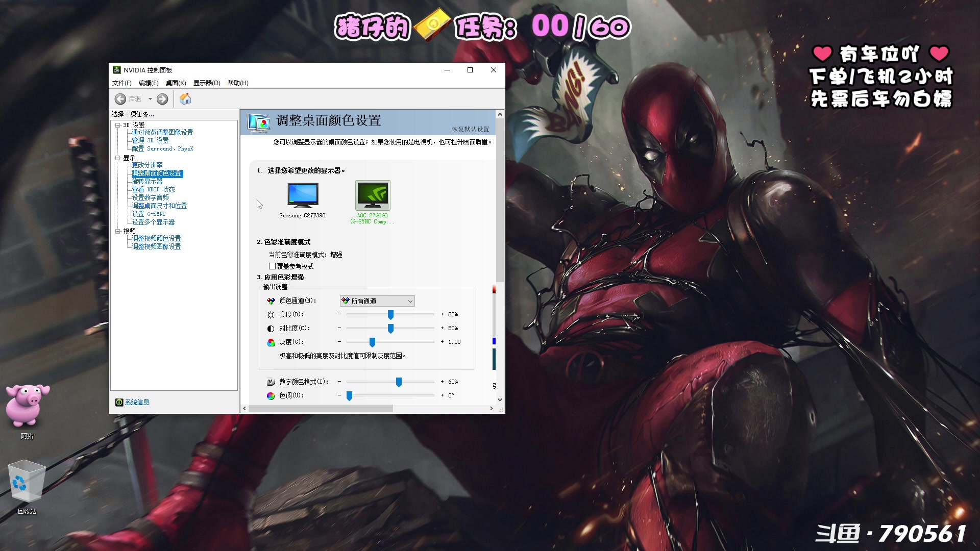Open 查看 HDCP 状态 task
Screen dimensions: 980x551
point(153,189)
